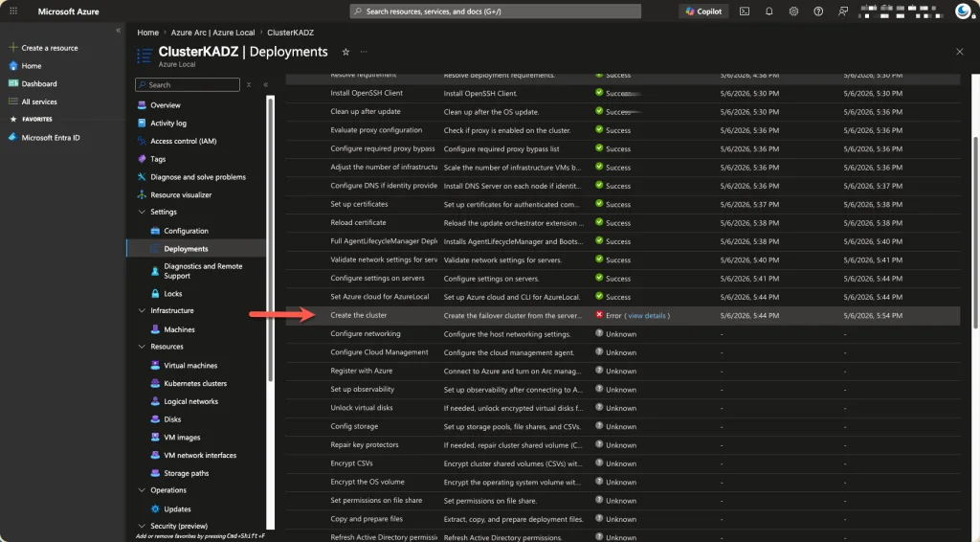
Task: Open Locks under Settings
Action: coord(172,294)
